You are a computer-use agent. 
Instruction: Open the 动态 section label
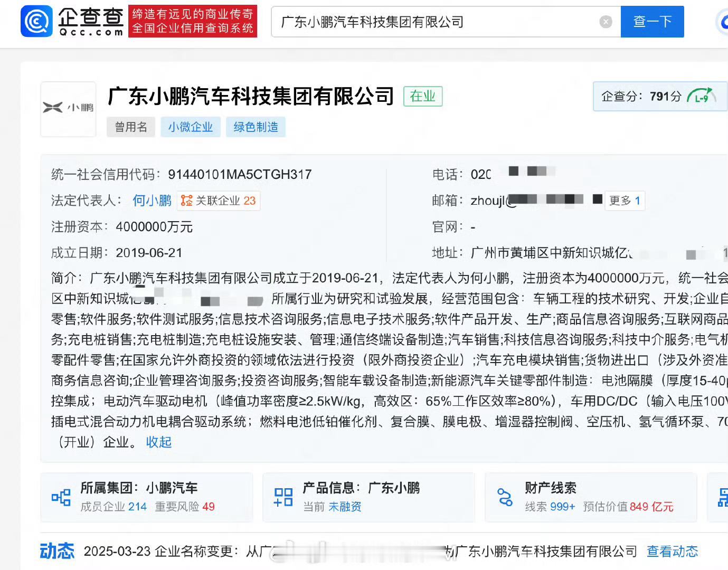(x=57, y=551)
